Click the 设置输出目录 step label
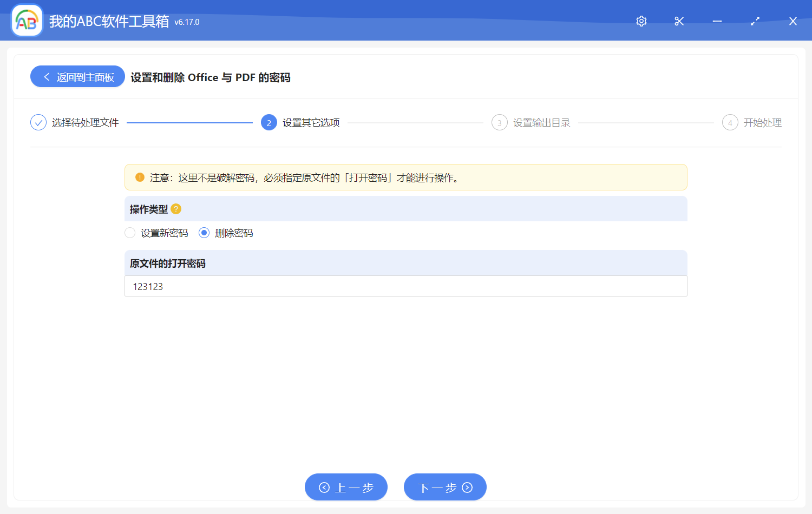This screenshot has width=812, height=514. click(541, 122)
